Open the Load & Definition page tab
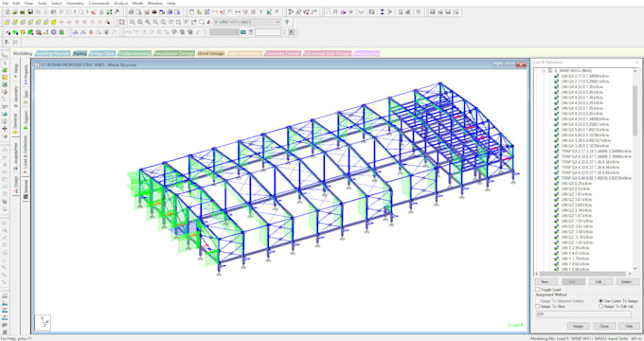This screenshot has width=644, height=341. coord(26,153)
